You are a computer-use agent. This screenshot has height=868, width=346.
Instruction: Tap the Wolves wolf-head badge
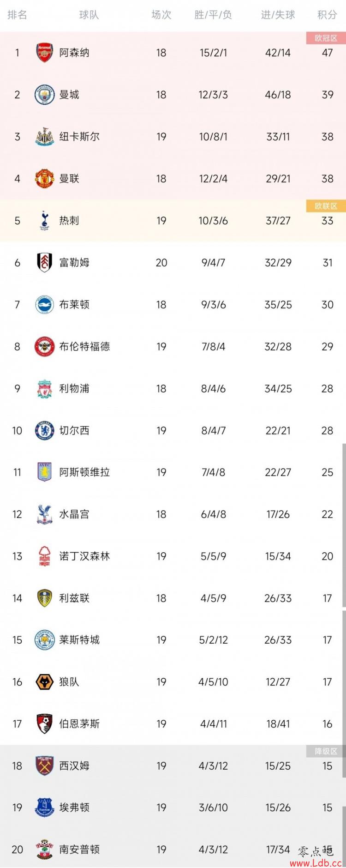(45, 682)
